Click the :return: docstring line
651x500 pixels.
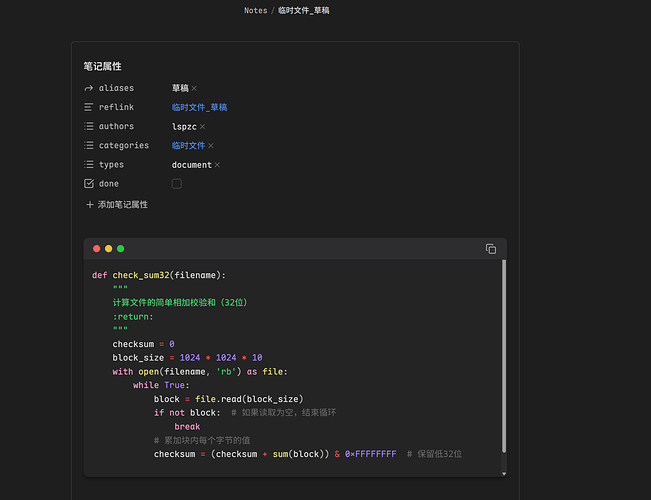click(x=133, y=317)
